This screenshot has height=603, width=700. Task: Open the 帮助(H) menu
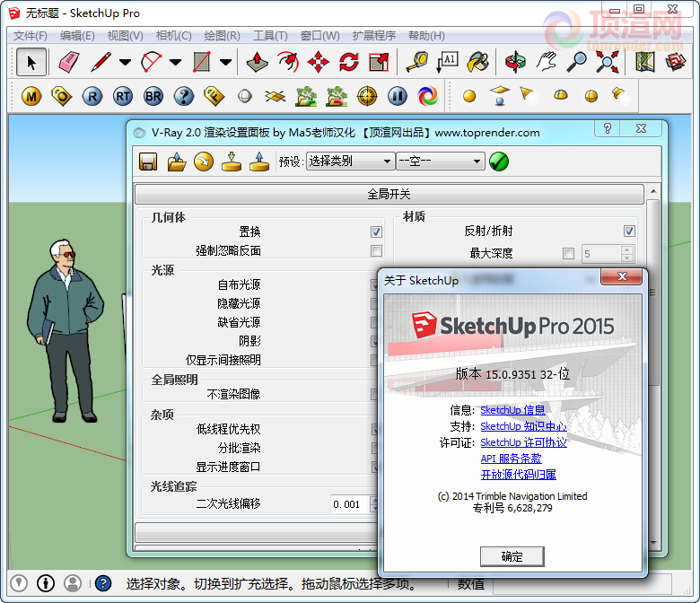[x=426, y=36]
